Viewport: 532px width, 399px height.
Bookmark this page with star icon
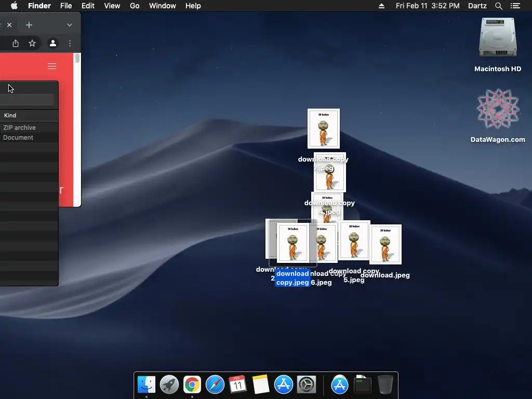click(32, 43)
